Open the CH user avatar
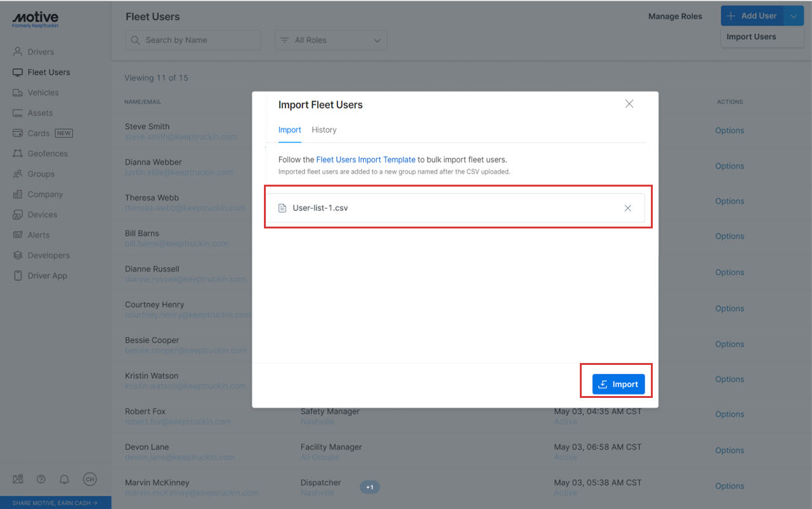The height and width of the screenshot is (509, 812). (x=90, y=479)
